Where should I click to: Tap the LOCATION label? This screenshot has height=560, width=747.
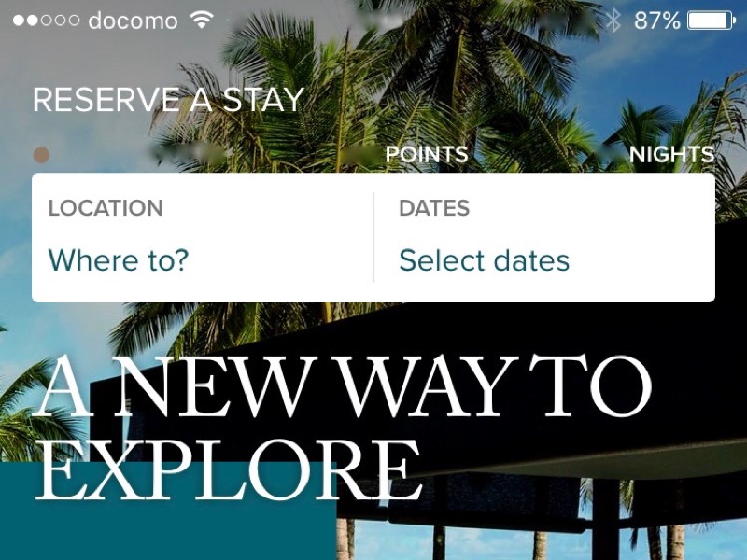(x=106, y=208)
